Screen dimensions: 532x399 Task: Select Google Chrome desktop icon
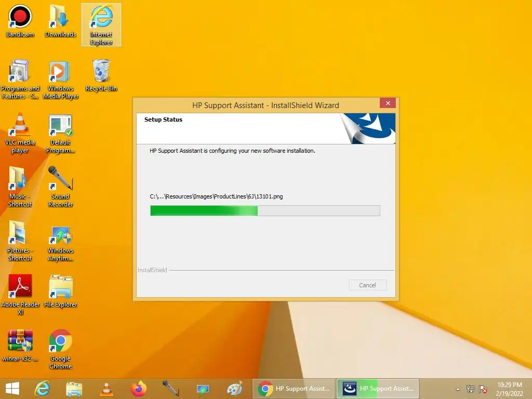(60, 349)
